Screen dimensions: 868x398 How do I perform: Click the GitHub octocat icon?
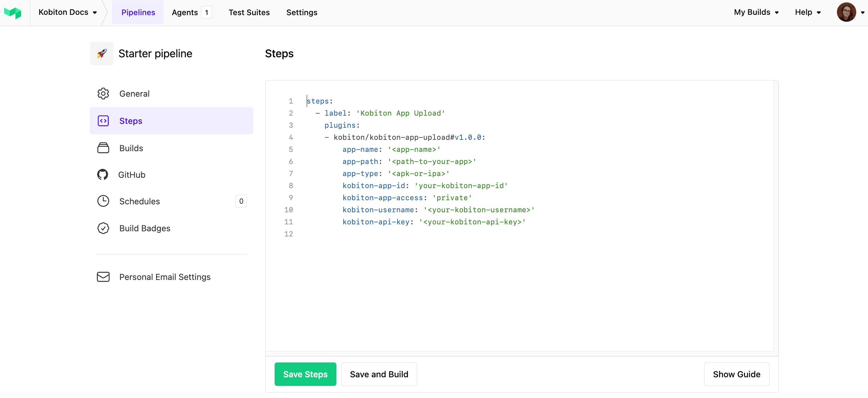coord(103,175)
